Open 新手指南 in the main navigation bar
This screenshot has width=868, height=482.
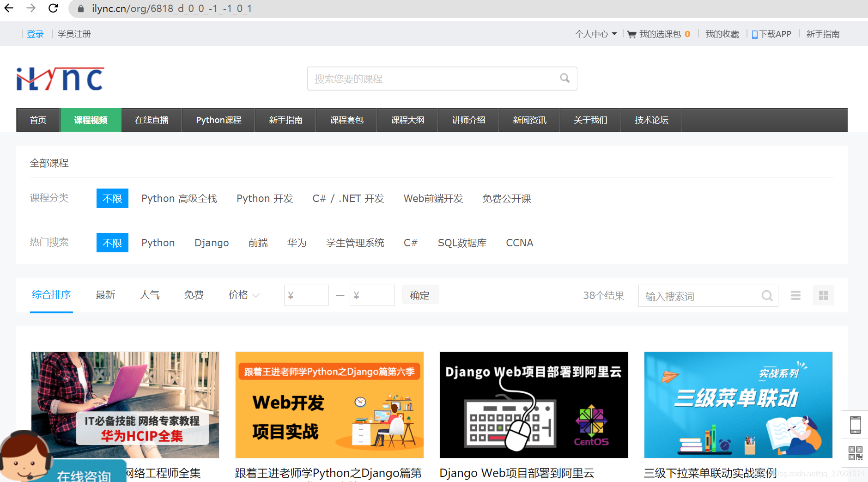[x=285, y=120]
